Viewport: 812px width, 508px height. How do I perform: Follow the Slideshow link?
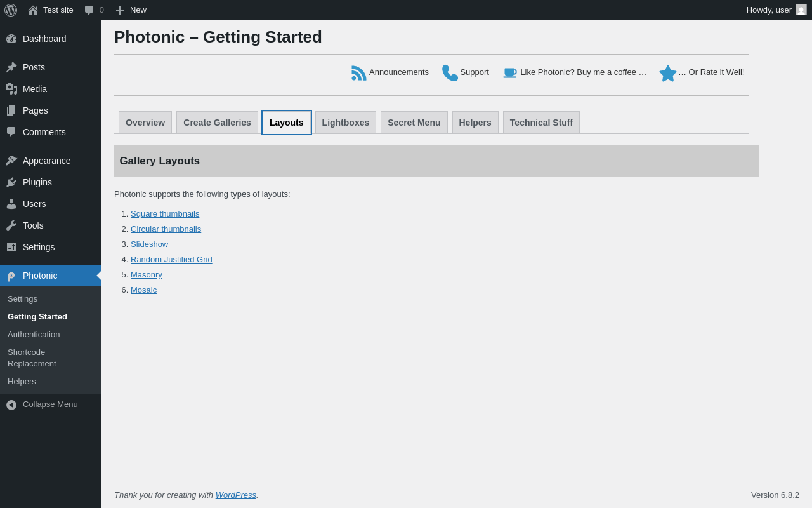149,244
